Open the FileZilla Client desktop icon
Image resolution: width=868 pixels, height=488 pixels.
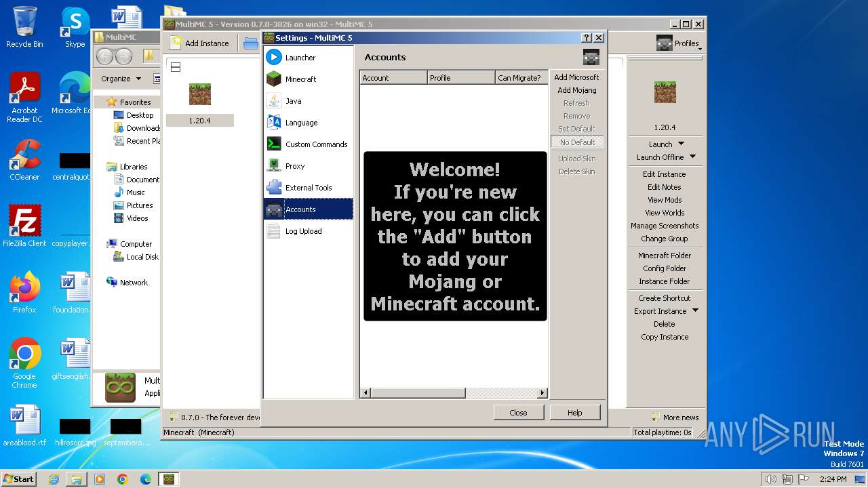point(24,226)
